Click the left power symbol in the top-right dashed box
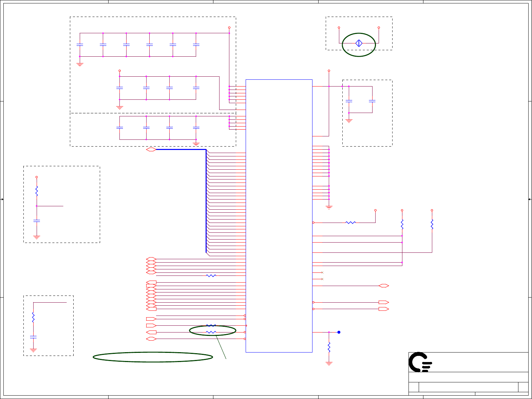 pos(339,27)
